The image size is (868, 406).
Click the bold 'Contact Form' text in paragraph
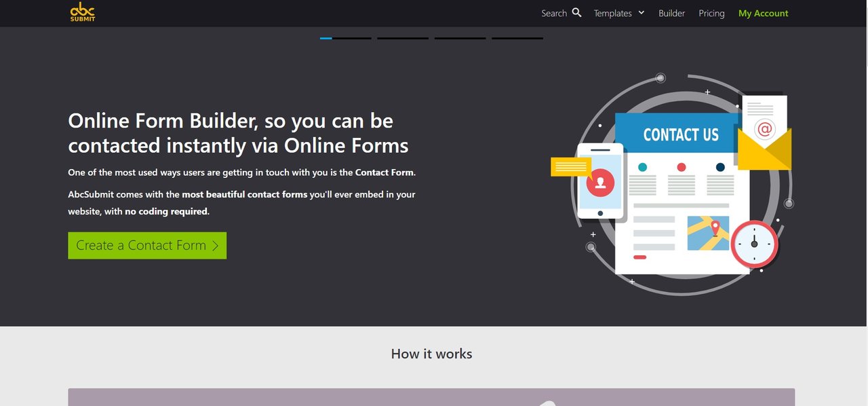(x=384, y=172)
